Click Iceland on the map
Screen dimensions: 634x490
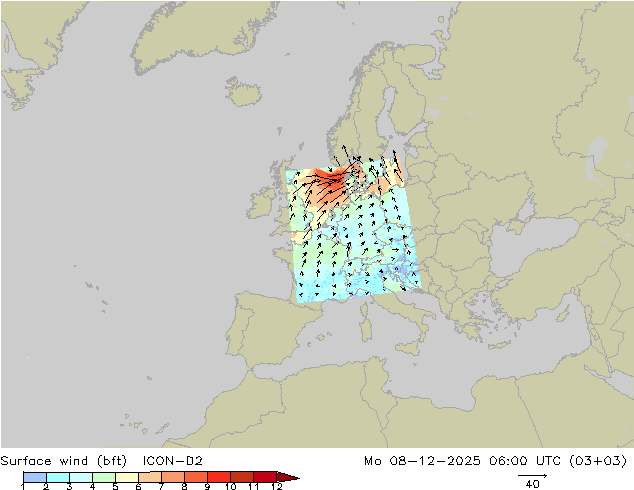[243, 93]
